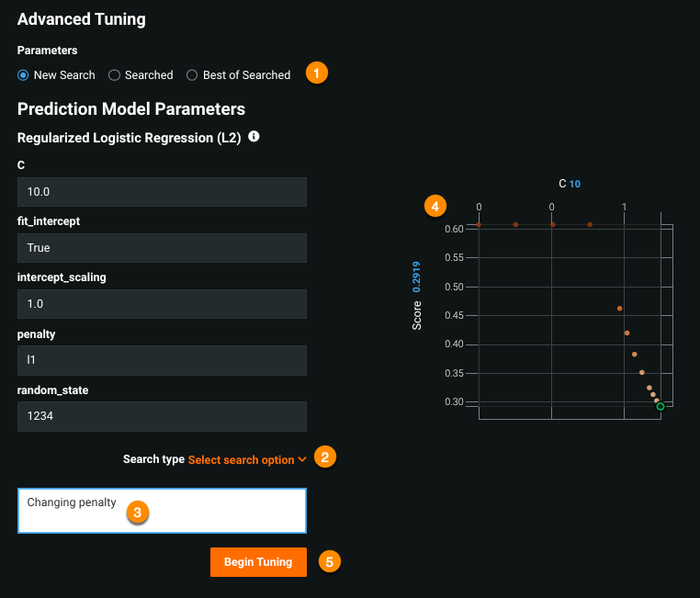Click the info icon beside Regularized Logistic Regression
The height and width of the screenshot is (598, 700).
[x=254, y=137]
